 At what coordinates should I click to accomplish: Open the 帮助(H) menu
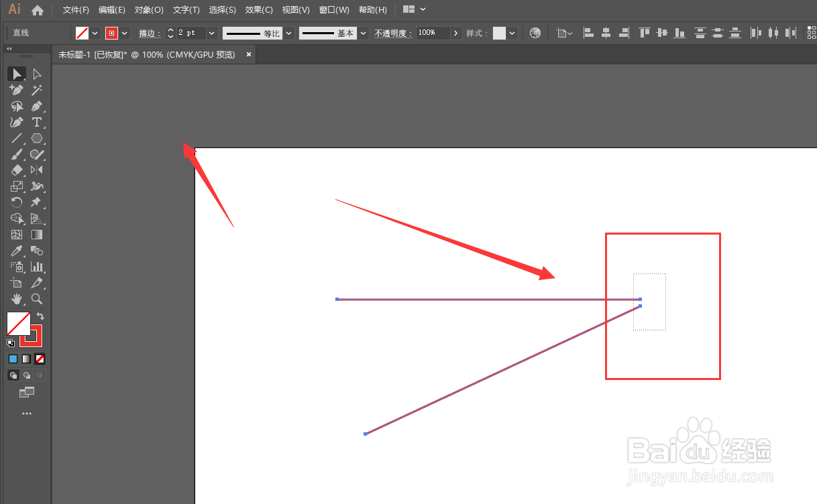point(373,10)
